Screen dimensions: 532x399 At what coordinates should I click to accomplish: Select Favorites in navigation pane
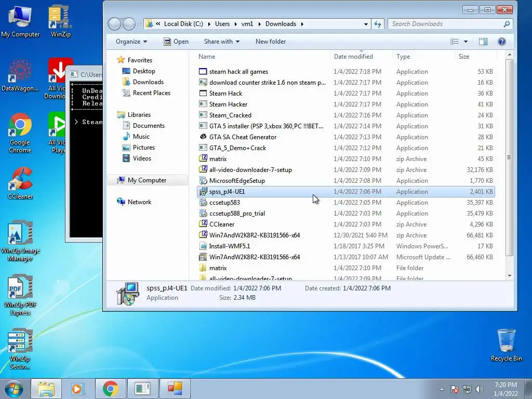[x=135, y=60]
